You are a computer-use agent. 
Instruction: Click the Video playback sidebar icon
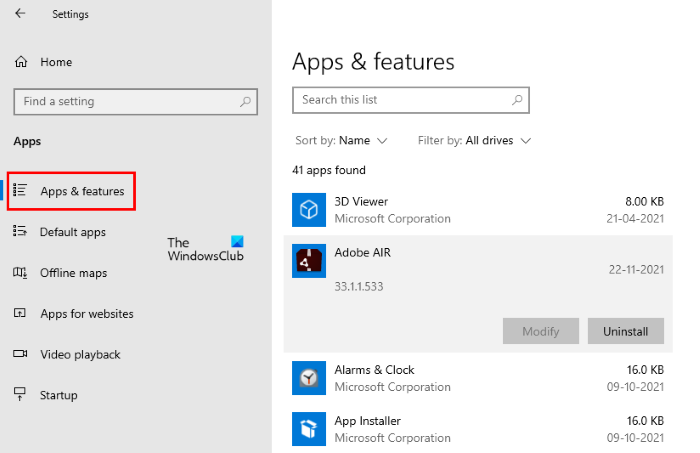coord(20,355)
